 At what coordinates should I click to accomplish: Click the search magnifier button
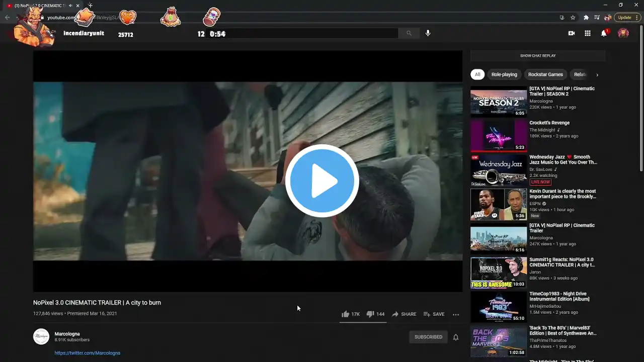click(x=409, y=33)
